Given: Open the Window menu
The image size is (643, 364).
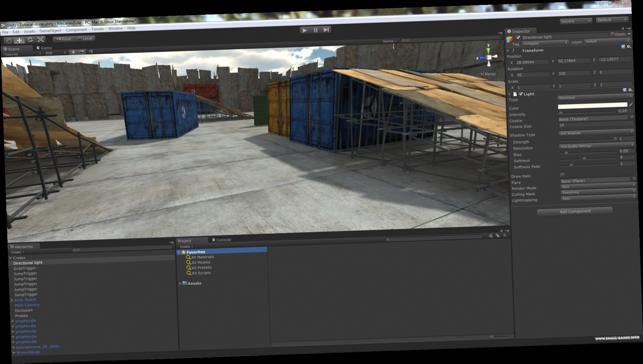Looking at the screenshot, I should click(x=115, y=28).
